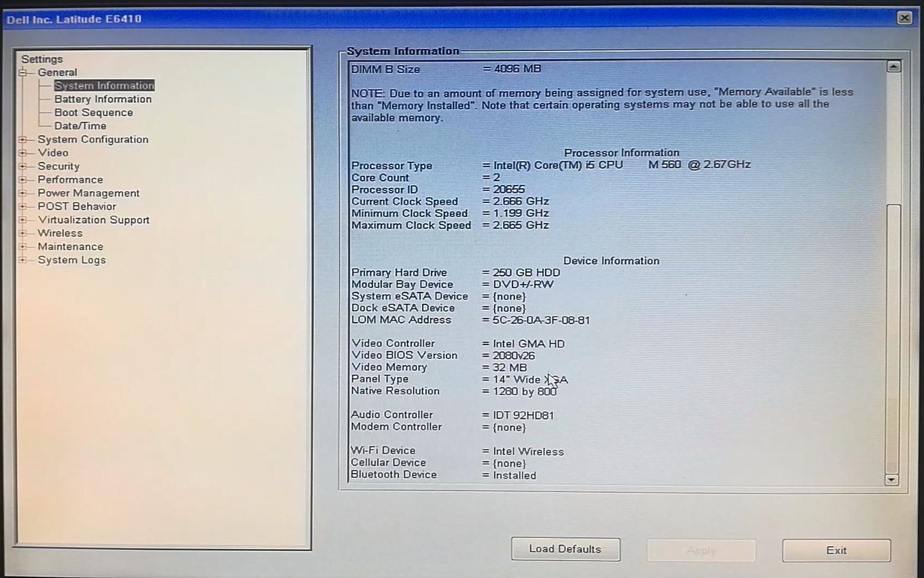Select the System Logs label
Viewport: 924px width, 578px height.
click(x=72, y=260)
